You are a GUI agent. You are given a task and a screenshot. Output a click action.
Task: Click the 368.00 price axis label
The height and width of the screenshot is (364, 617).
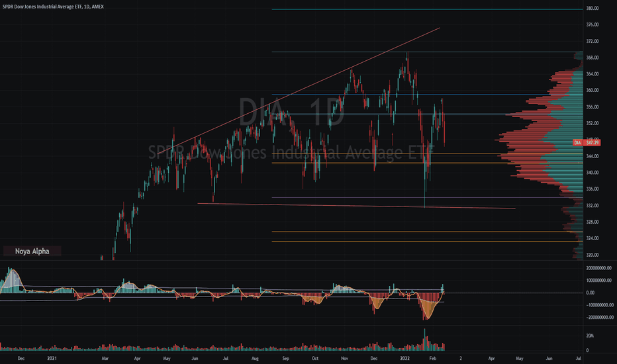pos(593,58)
